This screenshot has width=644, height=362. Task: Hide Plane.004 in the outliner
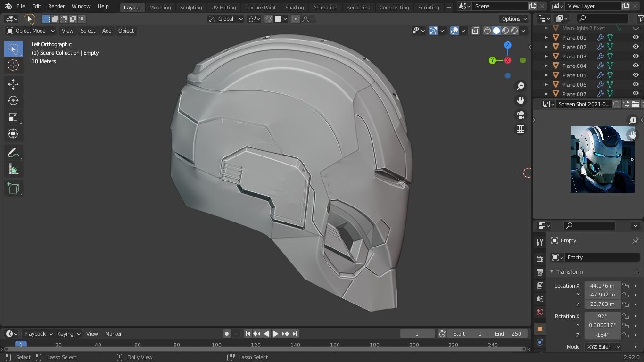636,66
